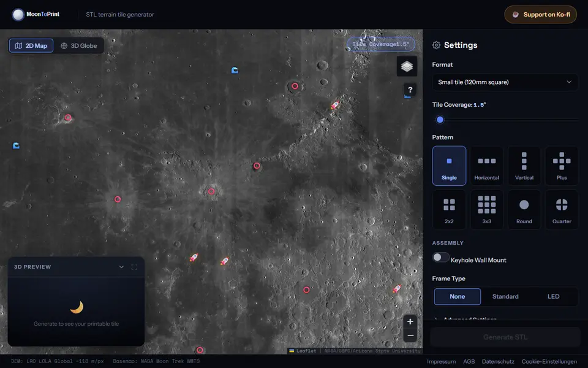Image resolution: width=588 pixels, height=368 pixels.
Task: Zoom out the moon map
Action: pyautogui.click(x=410, y=335)
